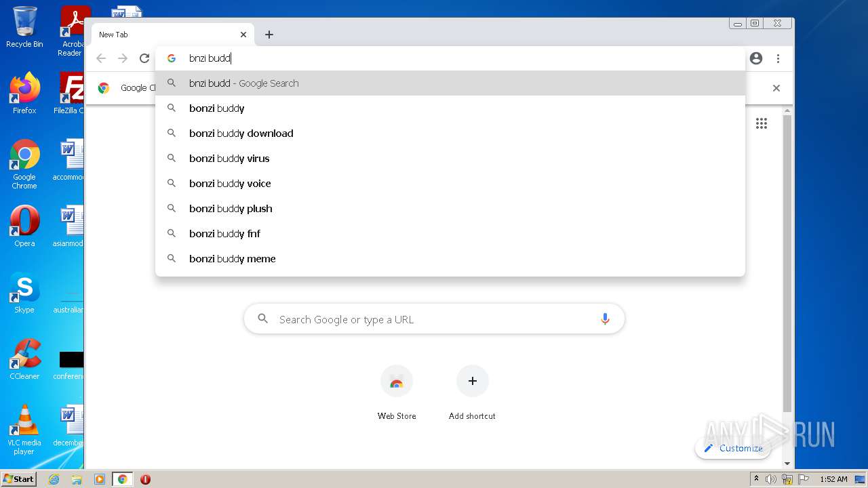
Task: Open Chrome's three-dot settings menu
Action: 778,58
